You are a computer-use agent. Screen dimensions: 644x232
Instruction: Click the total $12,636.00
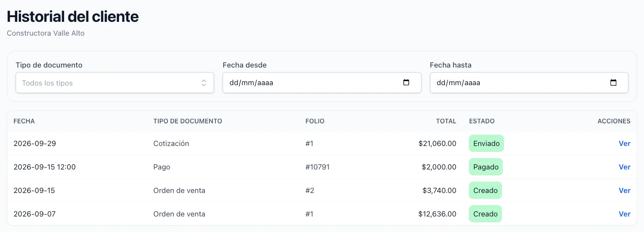click(x=437, y=214)
